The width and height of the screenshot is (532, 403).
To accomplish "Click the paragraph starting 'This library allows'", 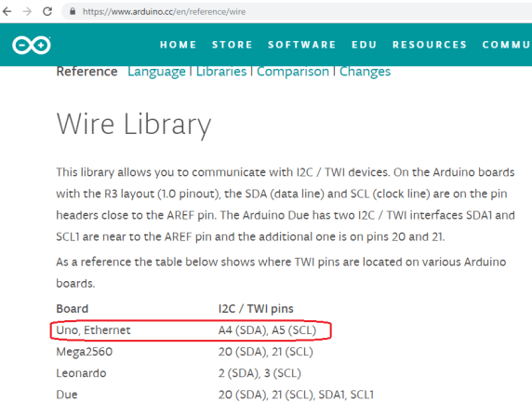I will click(286, 205).
